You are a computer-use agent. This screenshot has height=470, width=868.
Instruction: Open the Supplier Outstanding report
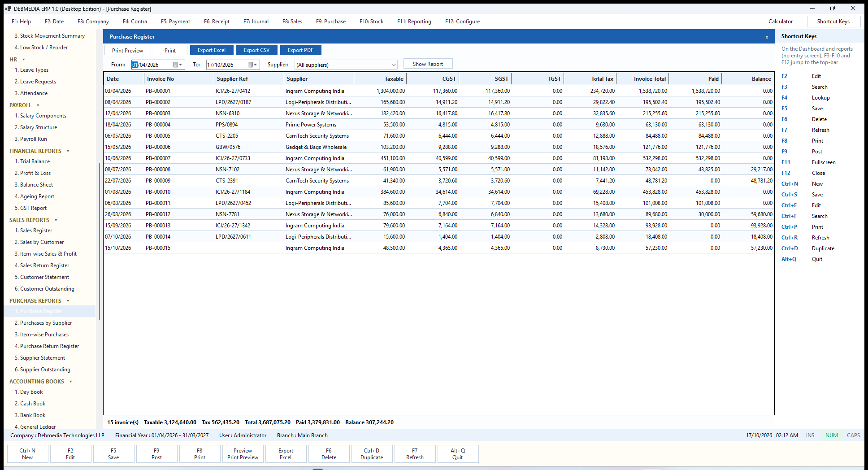pos(42,370)
